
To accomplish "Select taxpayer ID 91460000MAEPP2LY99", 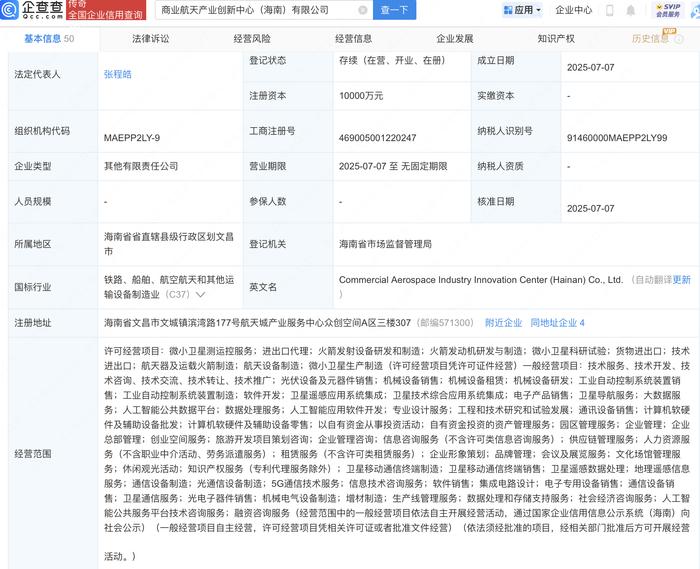I will (x=617, y=138).
